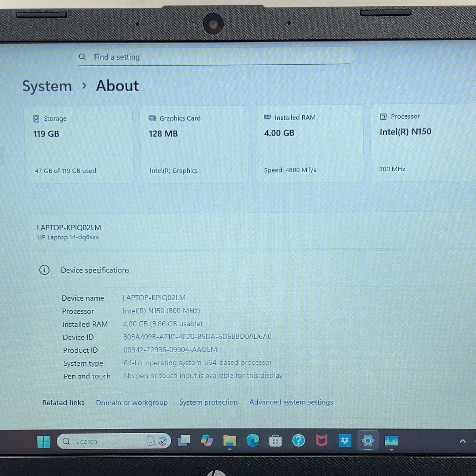
Task: Open File Explorer in taskbar
Action: click(230, 441)
